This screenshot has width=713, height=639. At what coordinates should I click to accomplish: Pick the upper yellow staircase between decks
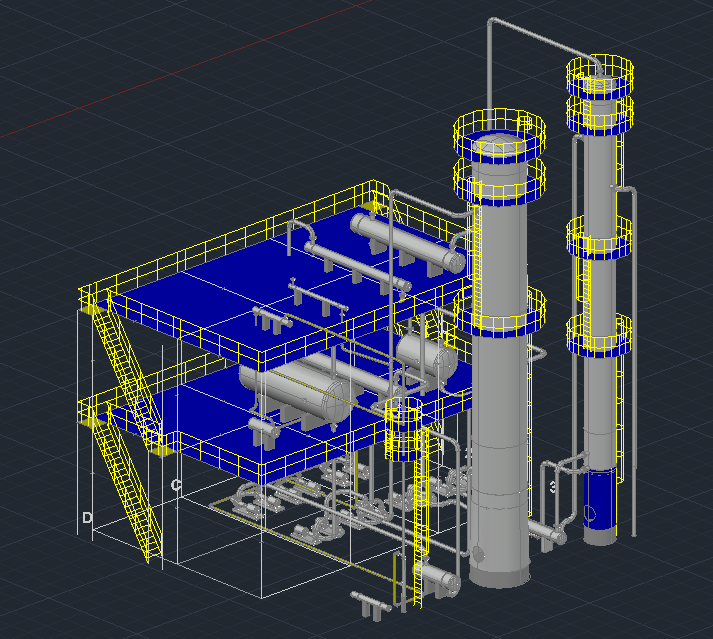tap(127, 369)
